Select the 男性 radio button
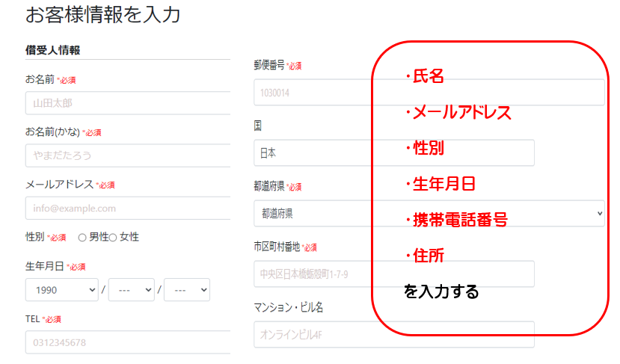This screenshot has width=620, height=364. pyautogui.click(x=83, y=238)
